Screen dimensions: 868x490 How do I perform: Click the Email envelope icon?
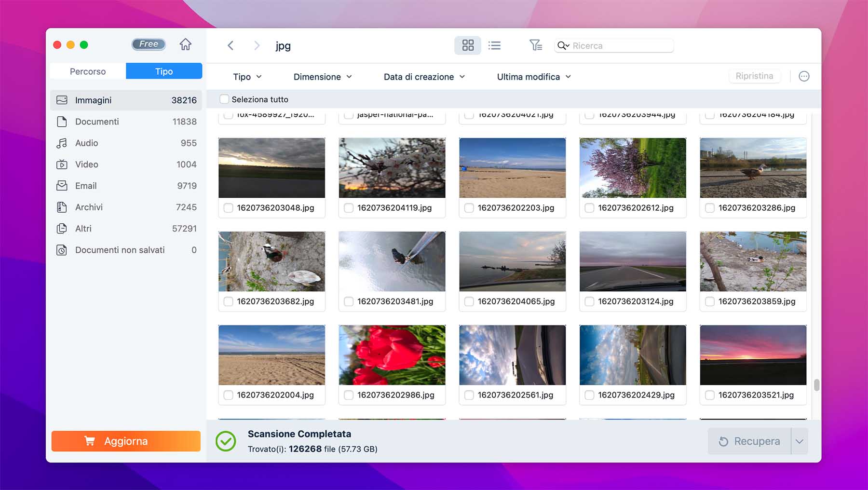point(62,186)
